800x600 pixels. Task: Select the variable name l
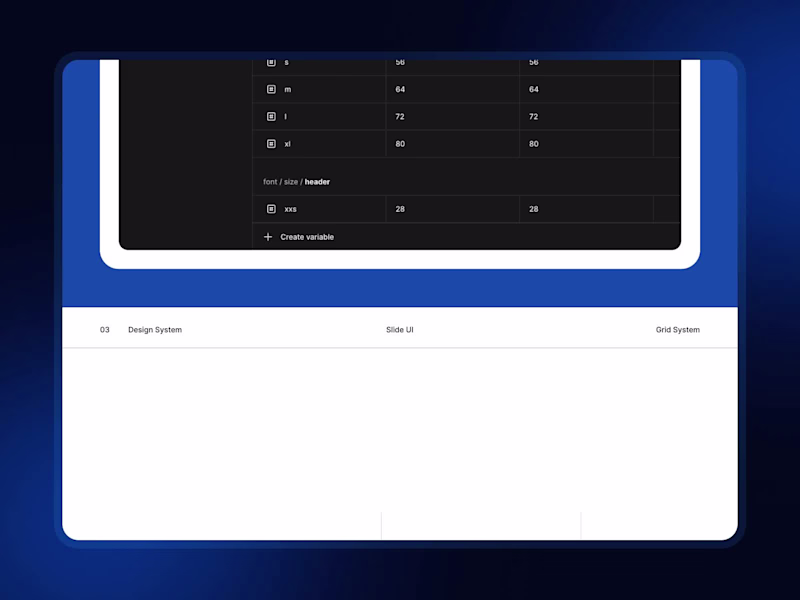[286, 116]
